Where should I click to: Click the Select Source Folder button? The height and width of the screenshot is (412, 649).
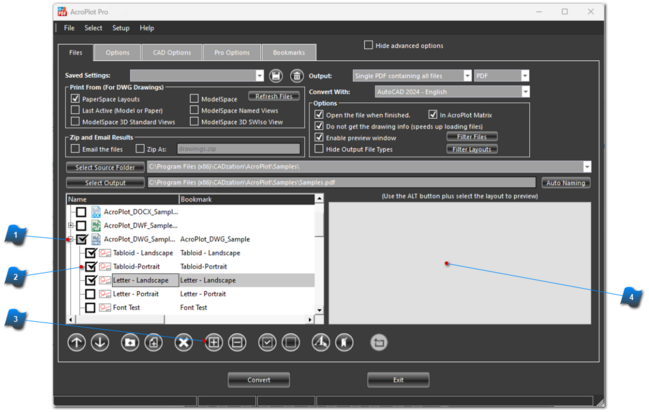[x=105, y=168]
